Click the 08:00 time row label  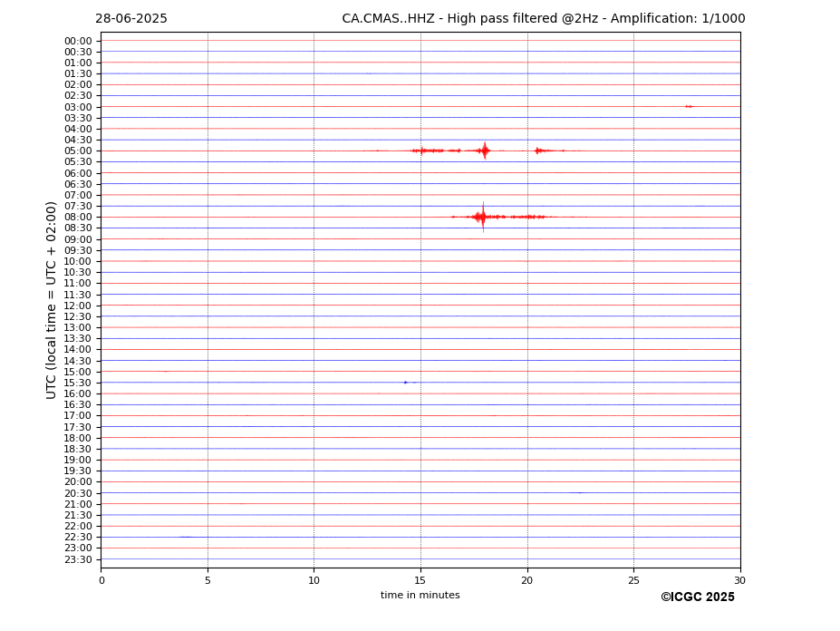coord(78,217)
